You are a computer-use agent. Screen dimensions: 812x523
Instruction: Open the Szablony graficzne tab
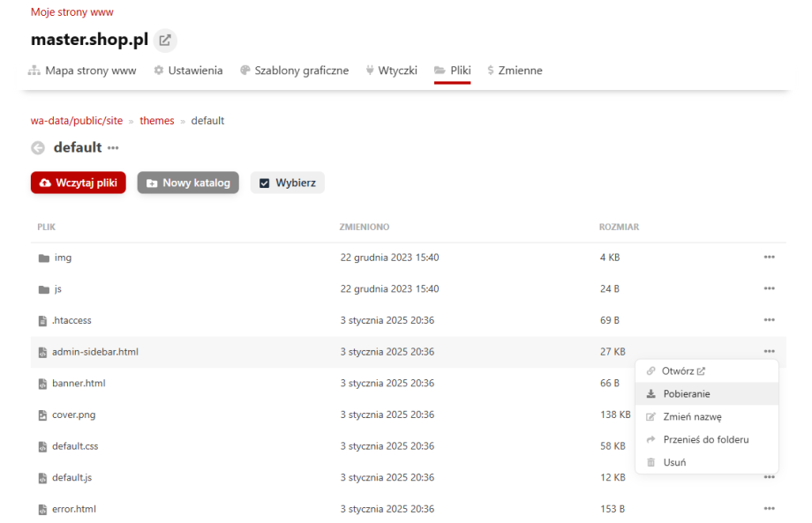coord(294,71)
